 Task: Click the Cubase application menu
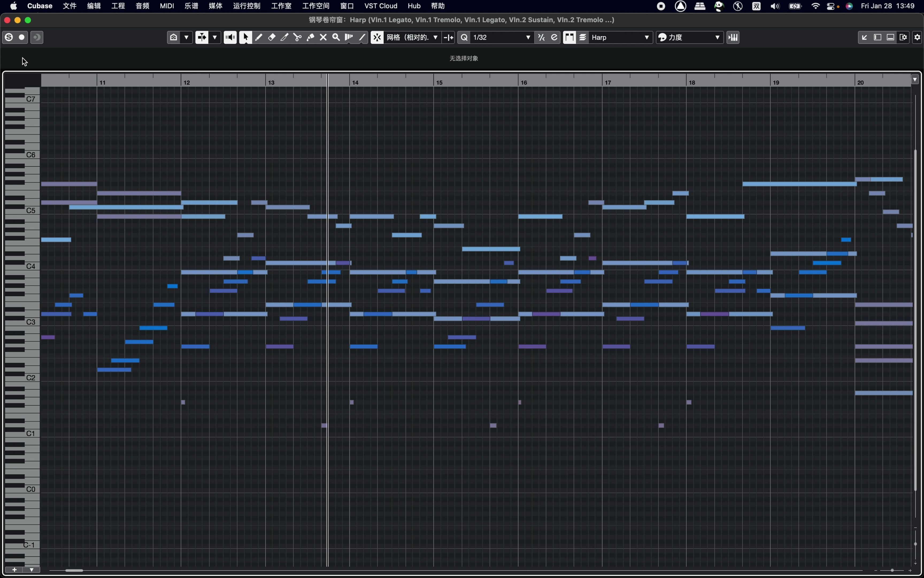pyautogui.click(x=40, y=6)
